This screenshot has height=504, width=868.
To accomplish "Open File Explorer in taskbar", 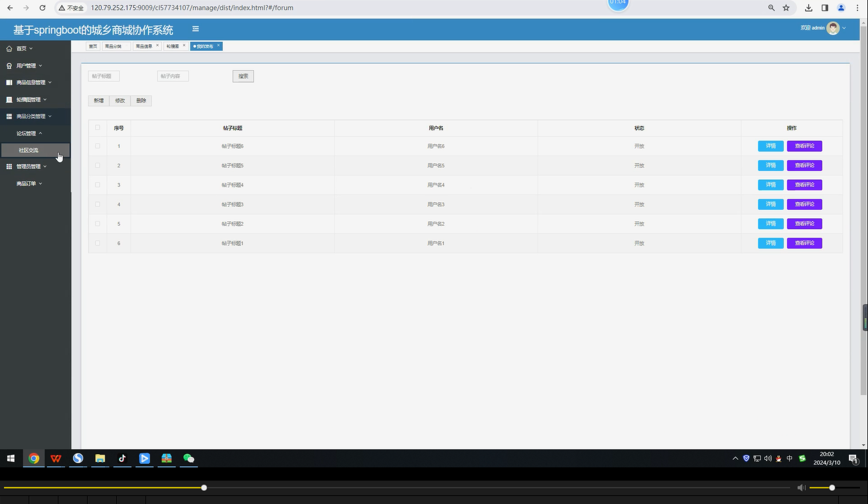I will click(100, 458).
